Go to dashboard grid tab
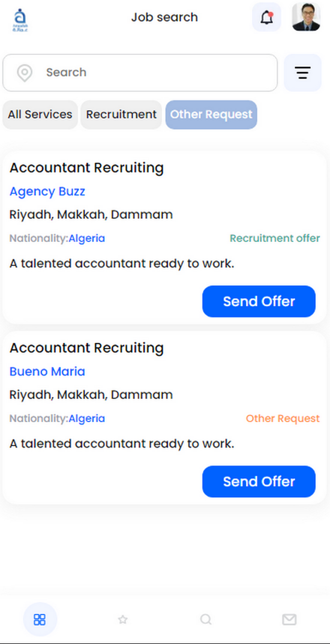 [39, 619]
